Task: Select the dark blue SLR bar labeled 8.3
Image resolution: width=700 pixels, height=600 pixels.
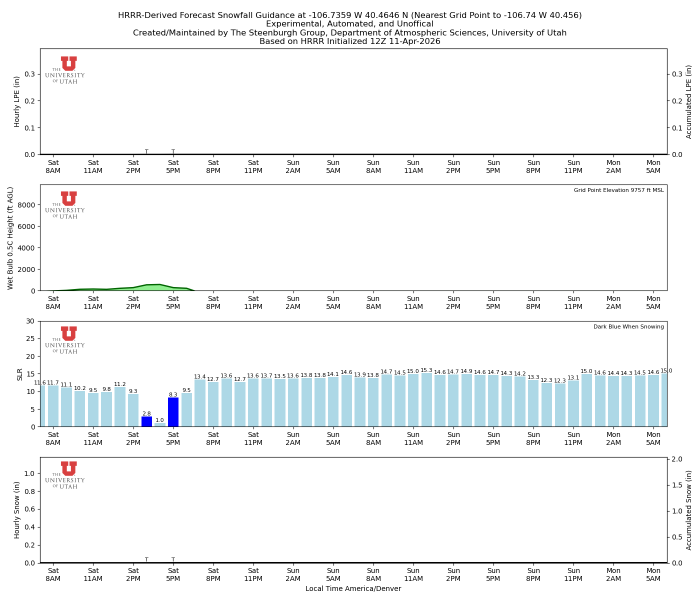Action: (173, 412)
